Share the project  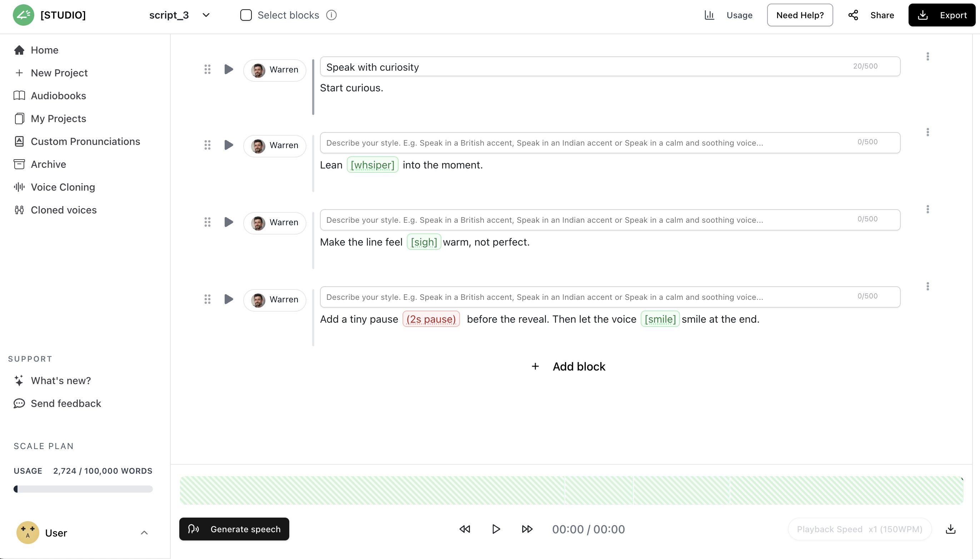tap(871, 15)
